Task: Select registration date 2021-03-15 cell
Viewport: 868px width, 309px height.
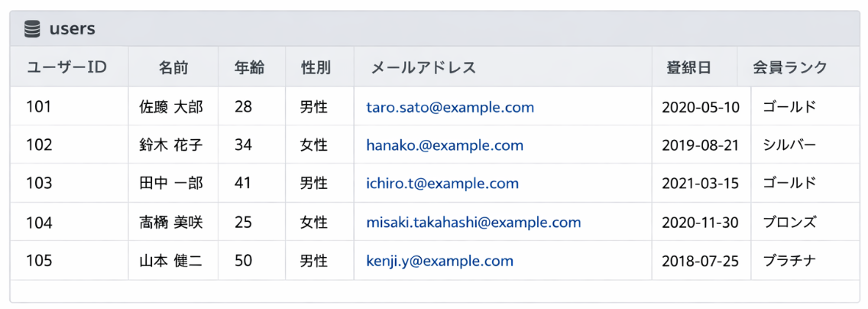Action: click(700, 184)
